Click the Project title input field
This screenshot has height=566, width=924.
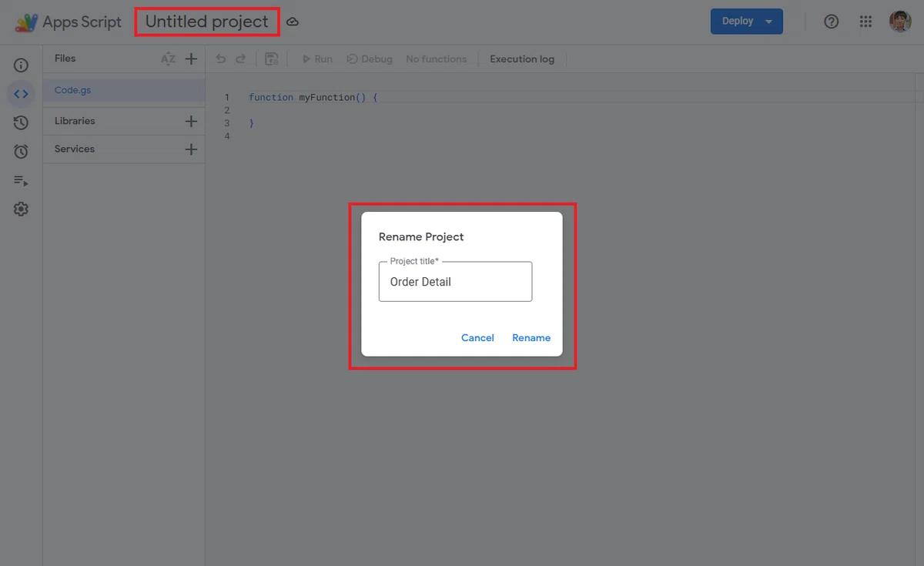coord(455,282)
